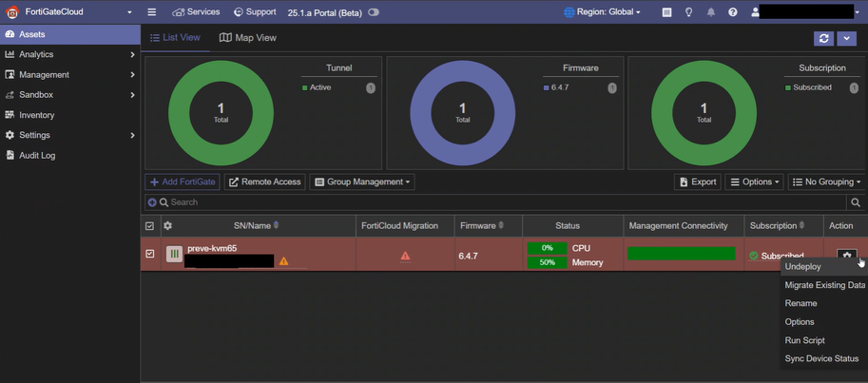Open Audit Log in the sidebar
Screen dimensions: 868x383
coord(70,156)
